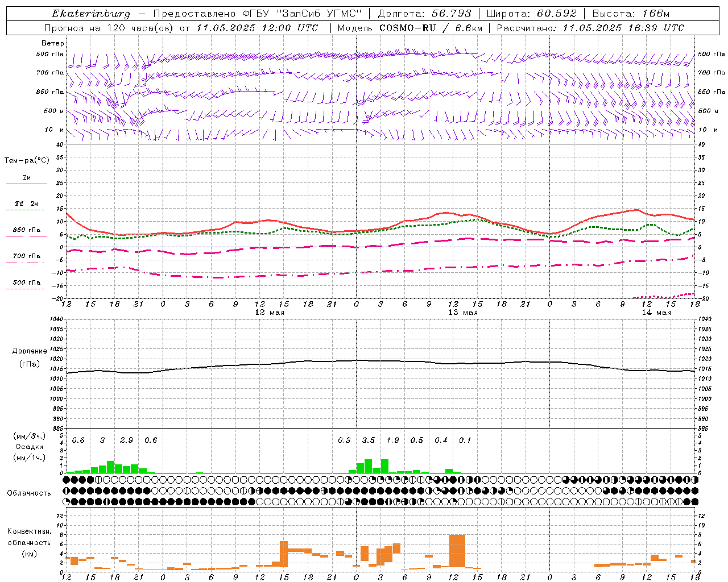Click the Модель COSMO-RU / 6.6км label
The height and width of the screenshot is (582, 728).
pyautogui.click(x=409, y=28)
